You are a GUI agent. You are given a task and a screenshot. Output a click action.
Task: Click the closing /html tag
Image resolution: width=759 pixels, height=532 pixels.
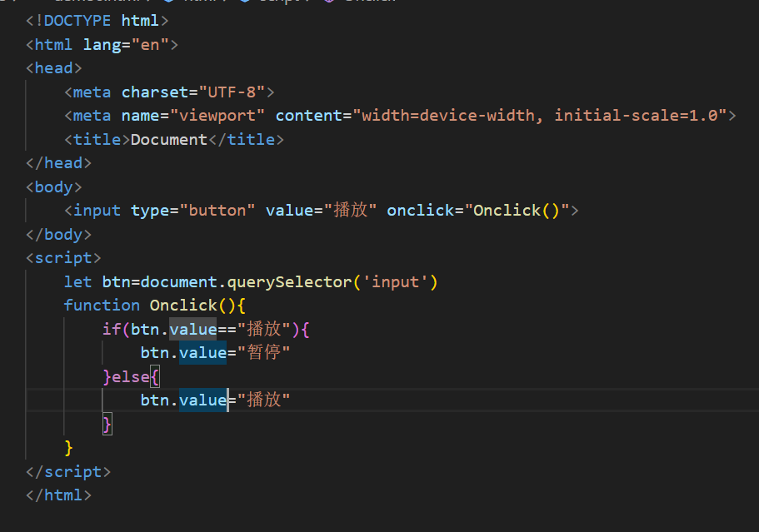pos(58,495)
